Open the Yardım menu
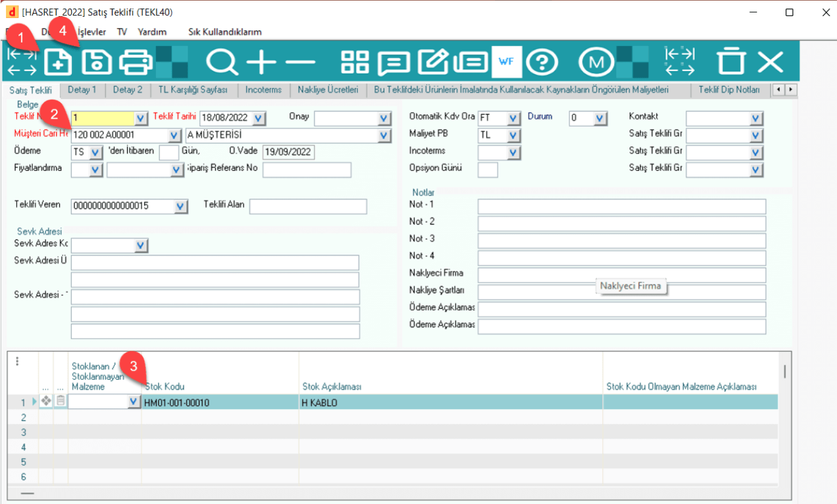The height and width of the screenshot is (504, 837). point(152,32)
